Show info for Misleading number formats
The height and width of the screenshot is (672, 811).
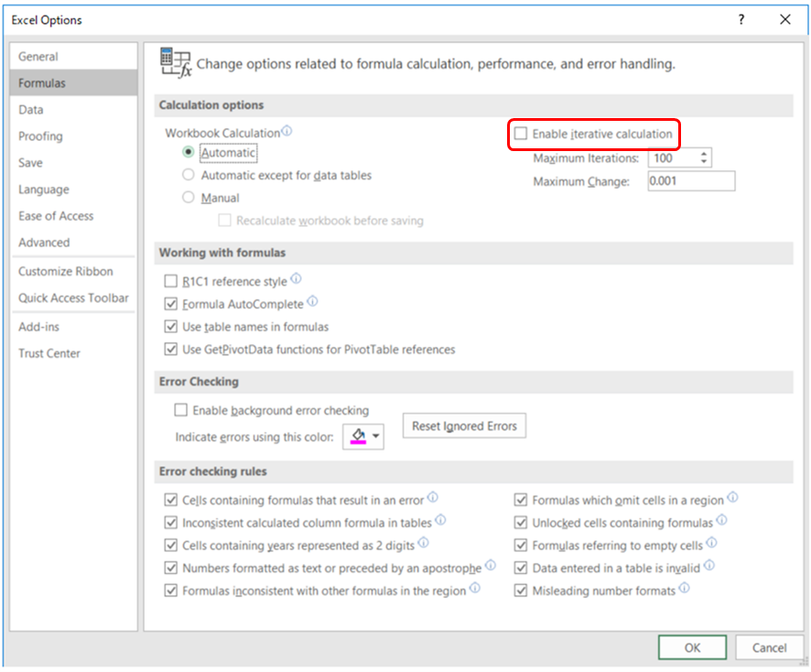[685, 588]
